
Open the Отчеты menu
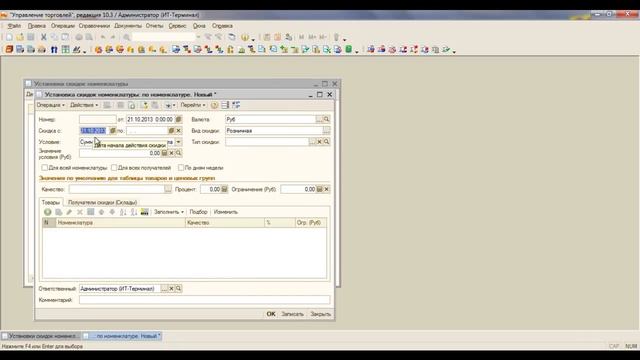coord(154,26)
